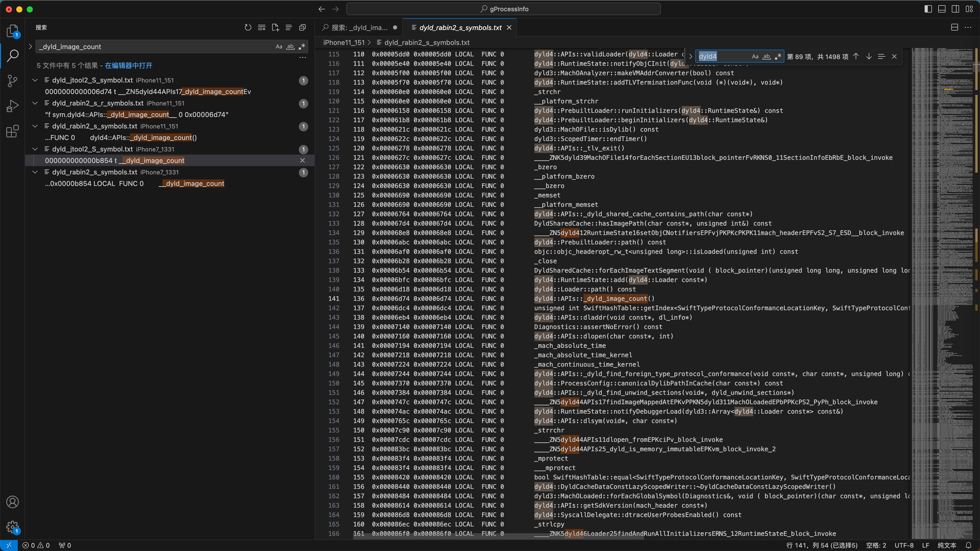Toggle the bottom panel layout icon
980x551 pixels.
tap(942, 9)
